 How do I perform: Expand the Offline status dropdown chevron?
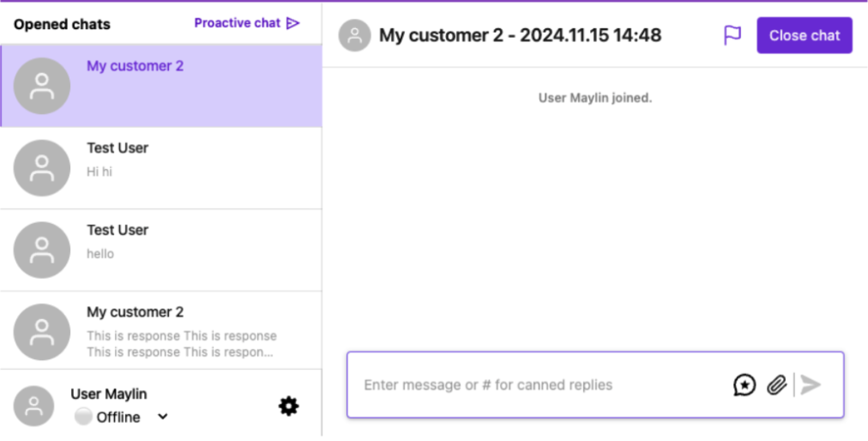click(163, 417)
